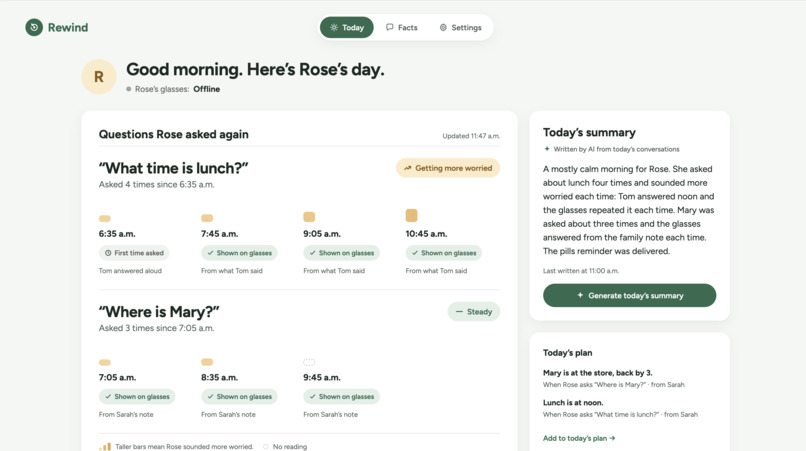
Task: Click the "What time is lunch?" heading
Action: [173, 168]
